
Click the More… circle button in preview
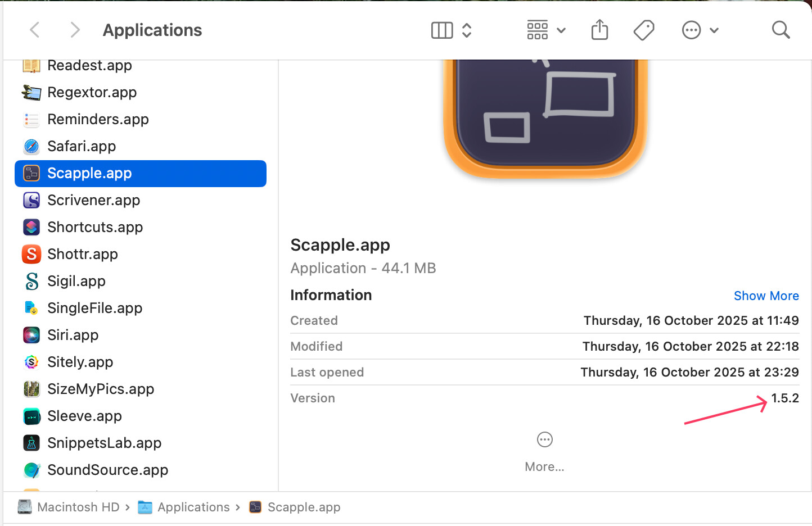[544, 440]
